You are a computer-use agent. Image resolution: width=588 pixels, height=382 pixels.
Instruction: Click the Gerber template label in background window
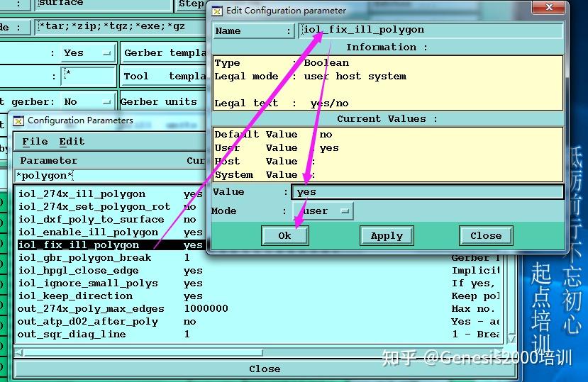tap(165, 53)
